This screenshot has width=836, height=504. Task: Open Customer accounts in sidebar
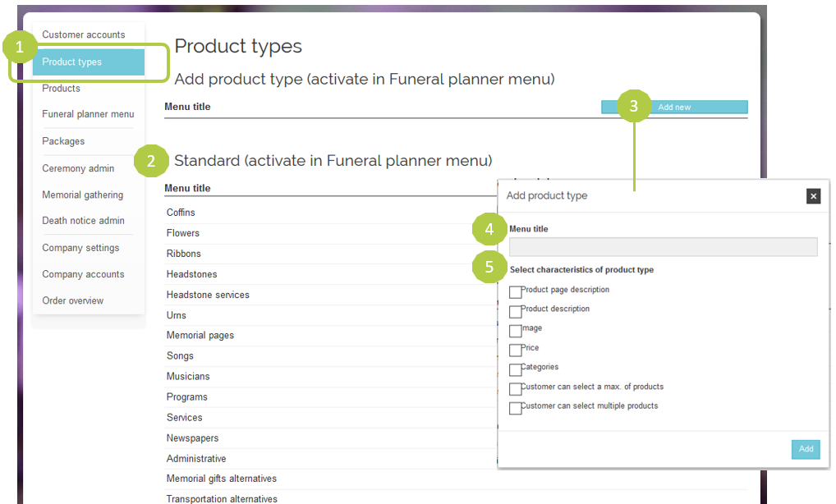click(84, 35)
